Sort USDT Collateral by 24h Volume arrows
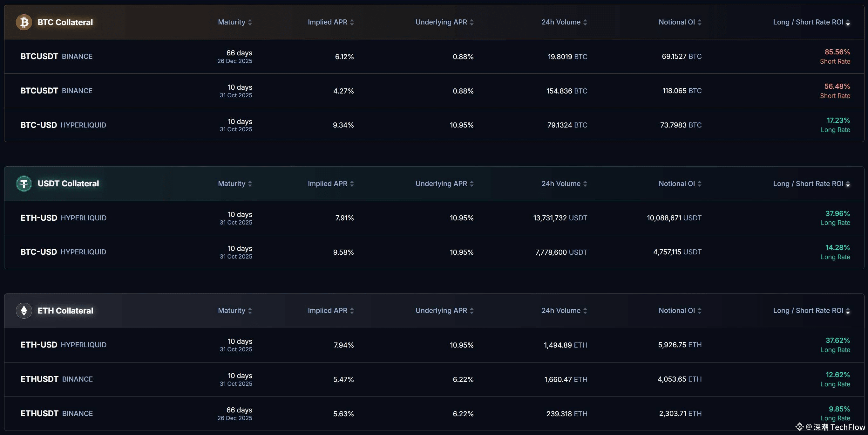 coord(585,184)
